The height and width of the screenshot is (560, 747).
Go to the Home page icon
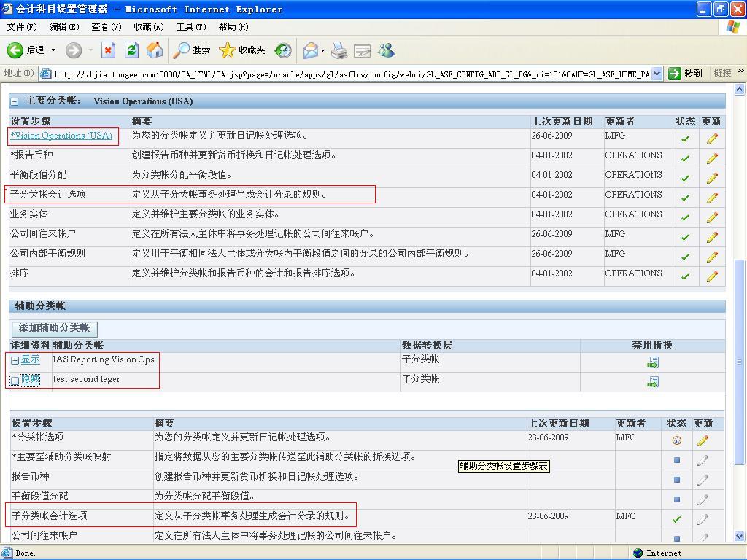tap(155, 50)
